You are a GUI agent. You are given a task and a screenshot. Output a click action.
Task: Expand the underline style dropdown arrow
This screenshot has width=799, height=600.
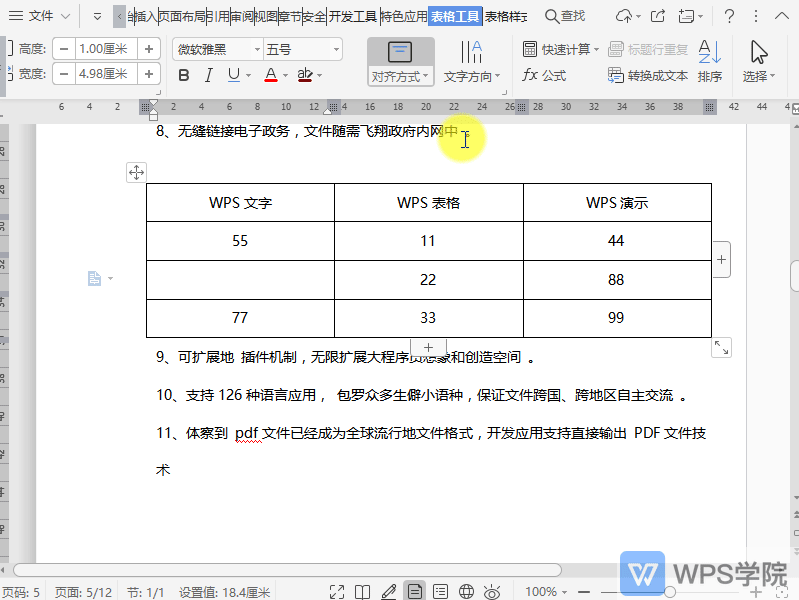point(249,75)
